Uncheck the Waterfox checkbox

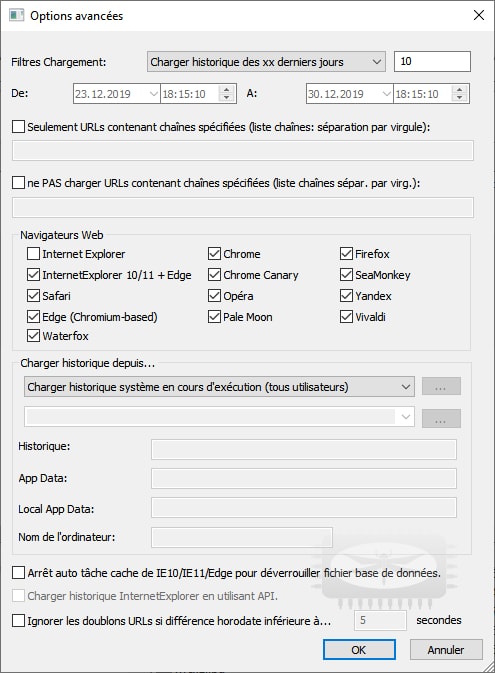coord(33,336)
